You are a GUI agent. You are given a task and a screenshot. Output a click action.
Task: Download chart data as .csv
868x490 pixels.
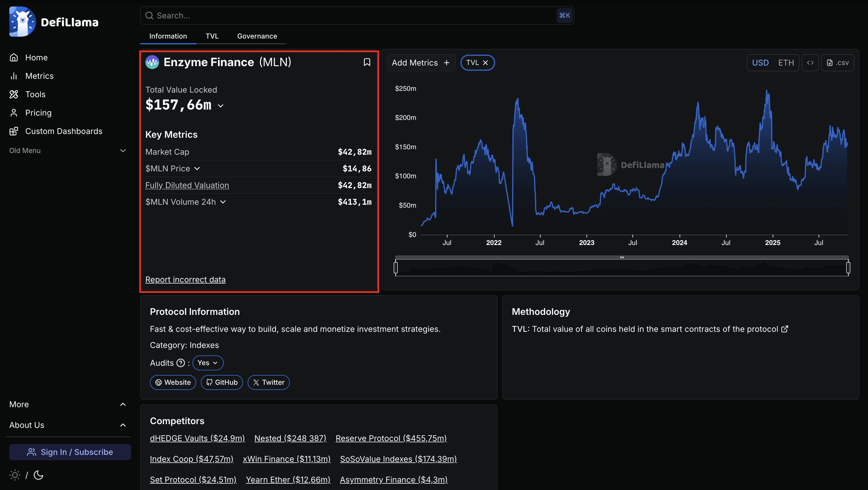pyautogui.click(x=837, y=63)
